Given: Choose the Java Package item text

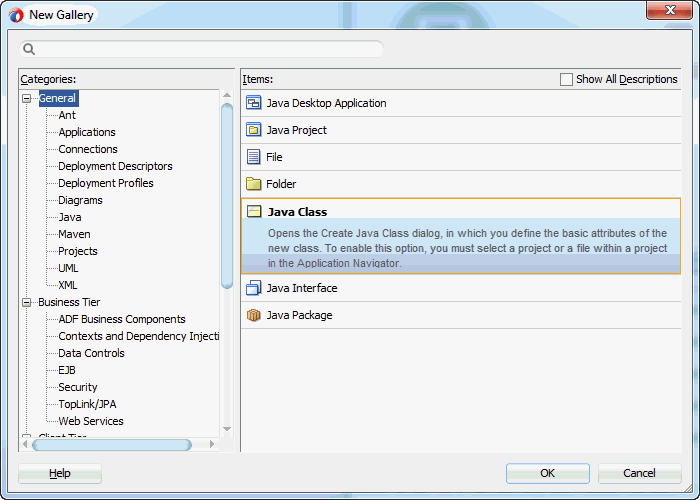Looking at the screenshot, I should point(300,315).
